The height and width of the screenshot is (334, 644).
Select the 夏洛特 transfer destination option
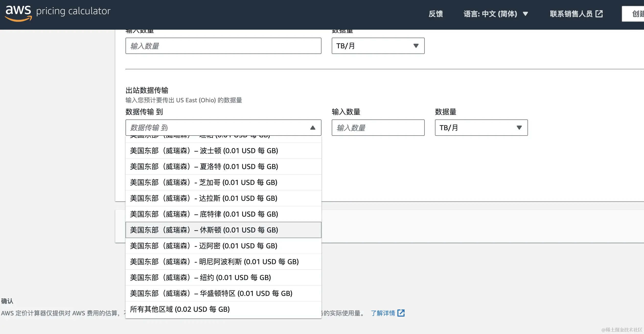coord(223,166)
